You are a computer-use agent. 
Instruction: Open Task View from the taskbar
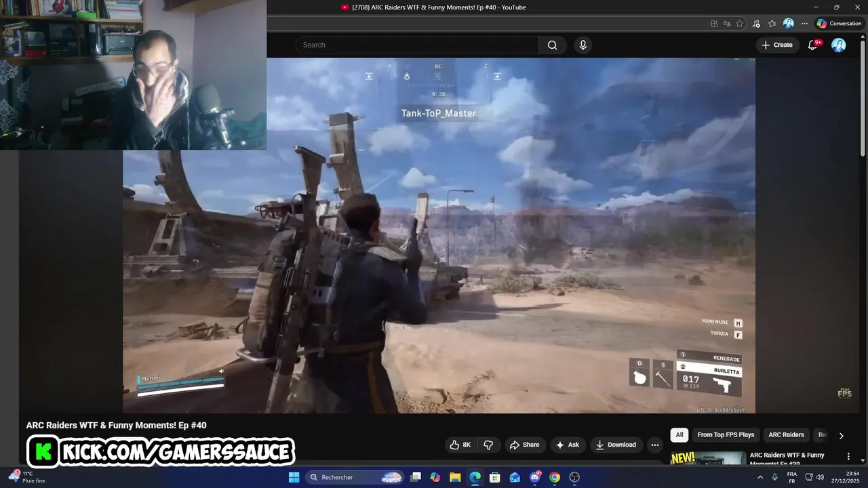click(416, 477)
